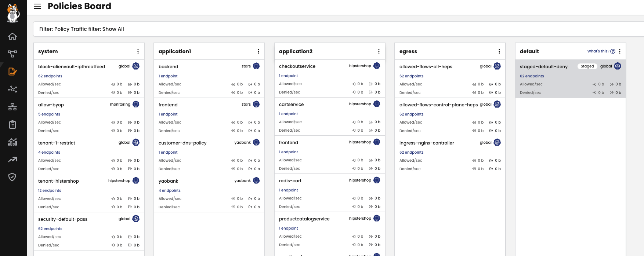Screen dimensions: 644x256
Task: Click the Policies Board page title
Action: point(79,6)
